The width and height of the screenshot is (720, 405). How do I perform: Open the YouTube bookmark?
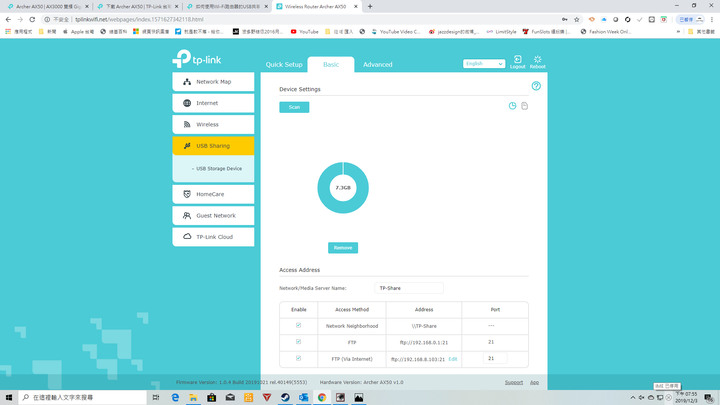(x=304, y=32)
